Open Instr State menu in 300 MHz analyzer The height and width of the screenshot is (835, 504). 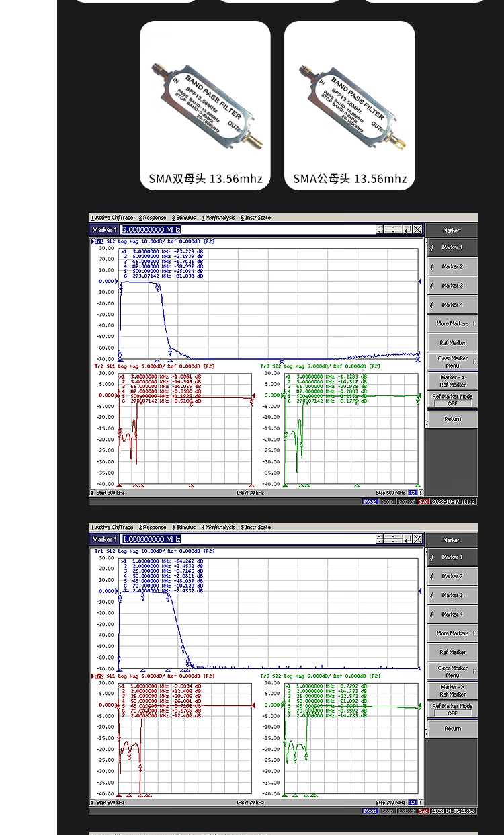(256, 527)
